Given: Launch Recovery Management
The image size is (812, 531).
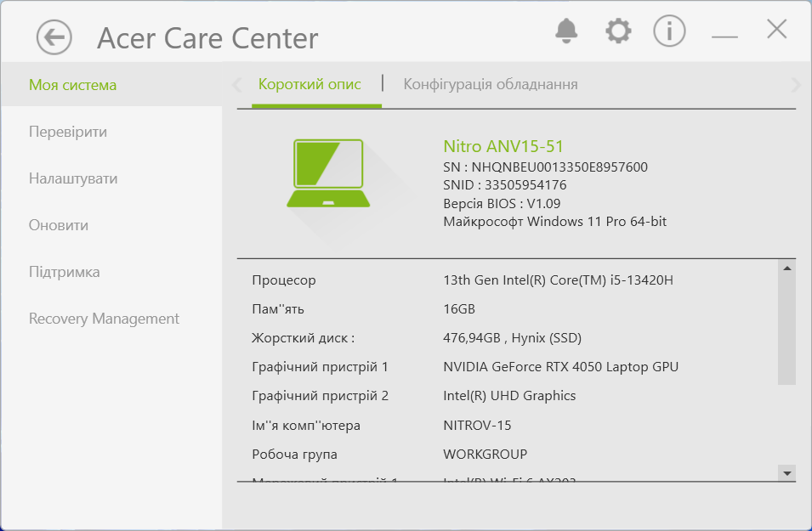Looking at the screenshot, I should tap(104, 319).
